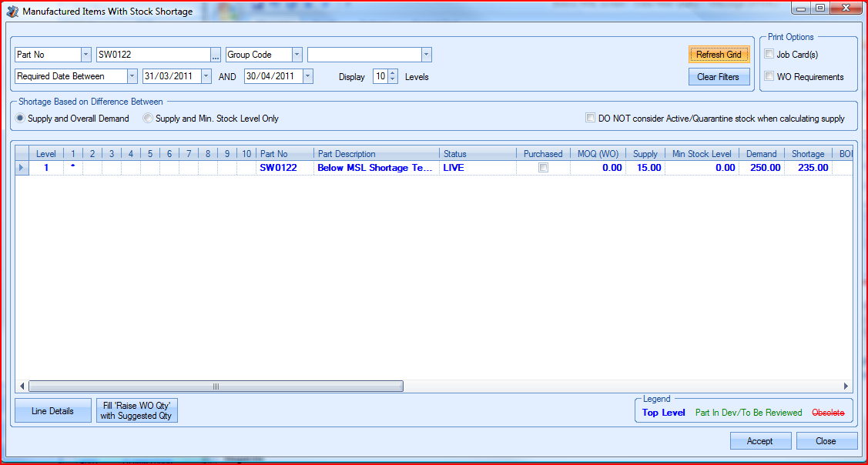Tick the WO Requirements checkbox
Image resolution: width=868 pixels, height=465 pixels.
[769, 76]
